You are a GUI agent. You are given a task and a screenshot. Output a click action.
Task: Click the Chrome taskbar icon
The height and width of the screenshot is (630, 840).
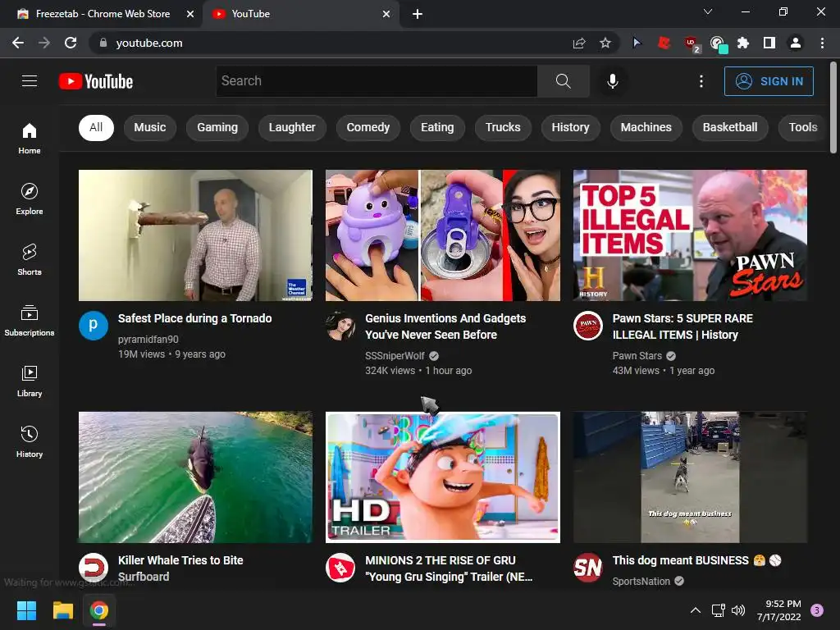(99, 610)
